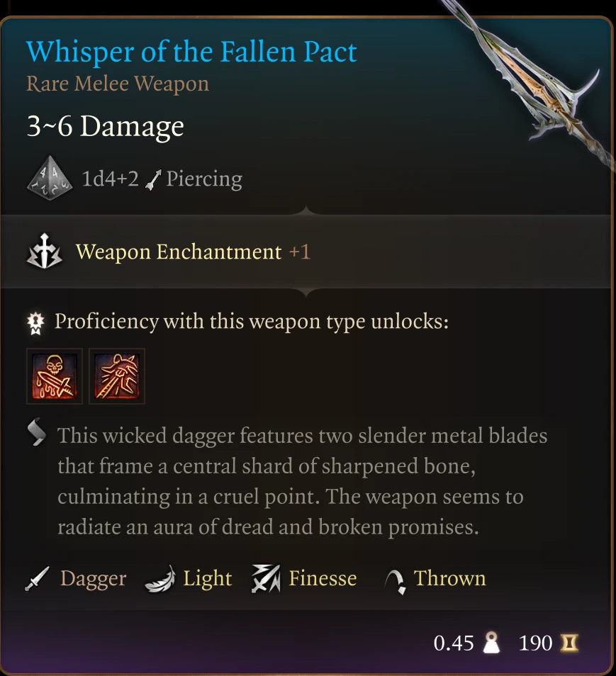Click the Finesse crossed blades icon
The image size is (616, 676).
coord(266,578)
